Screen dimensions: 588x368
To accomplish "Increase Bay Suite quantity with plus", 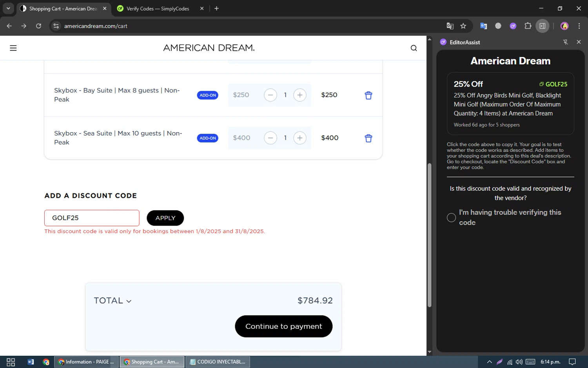I will pos(300,95).
